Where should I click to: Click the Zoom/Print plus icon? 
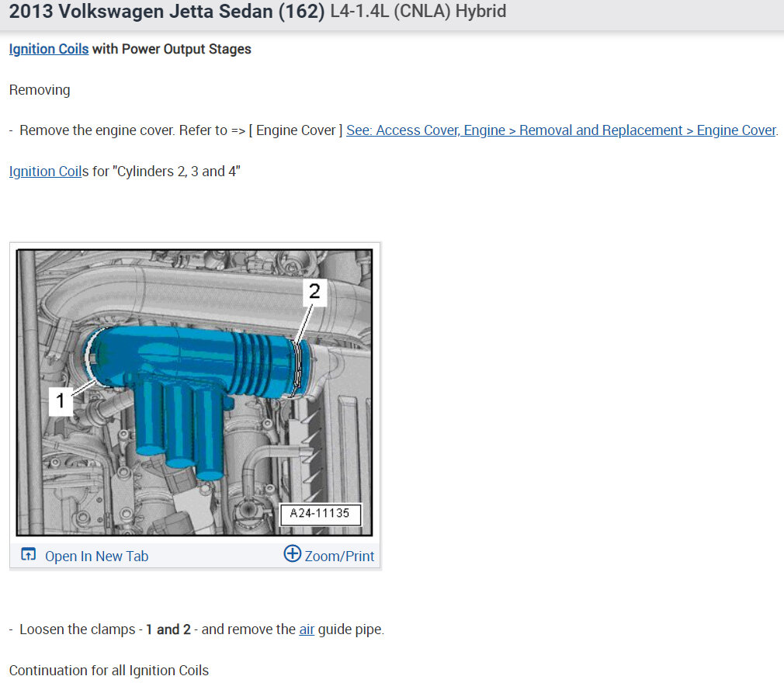293,553
